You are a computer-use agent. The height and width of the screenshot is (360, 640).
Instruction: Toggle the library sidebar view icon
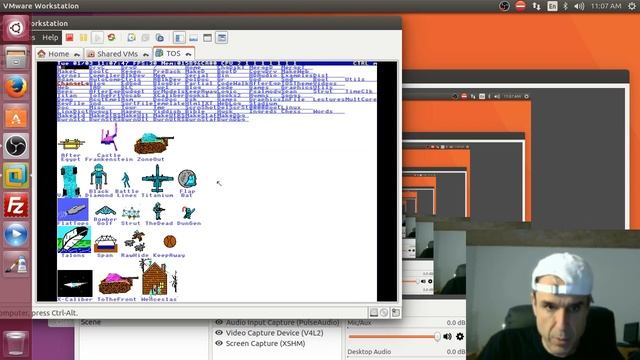click(179, 38)
